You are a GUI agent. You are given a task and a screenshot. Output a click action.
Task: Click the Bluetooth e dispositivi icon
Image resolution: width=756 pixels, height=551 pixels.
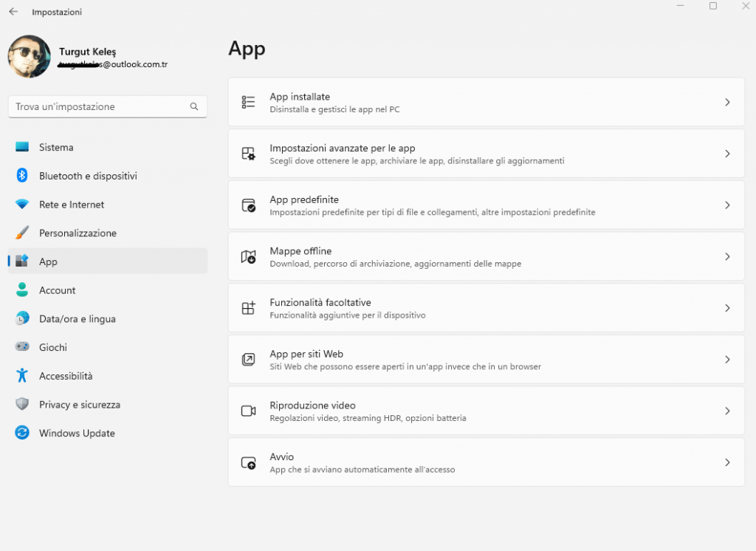(22, 176)
